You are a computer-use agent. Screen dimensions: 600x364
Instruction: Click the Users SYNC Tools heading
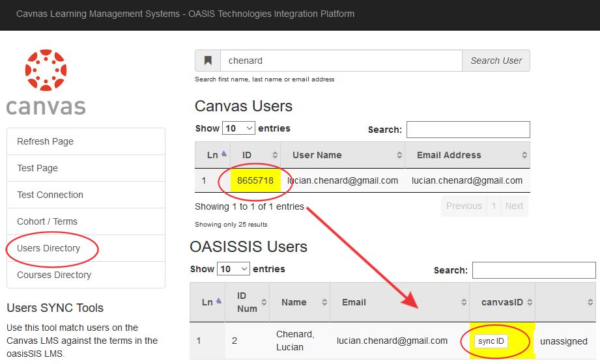[55, 308]
